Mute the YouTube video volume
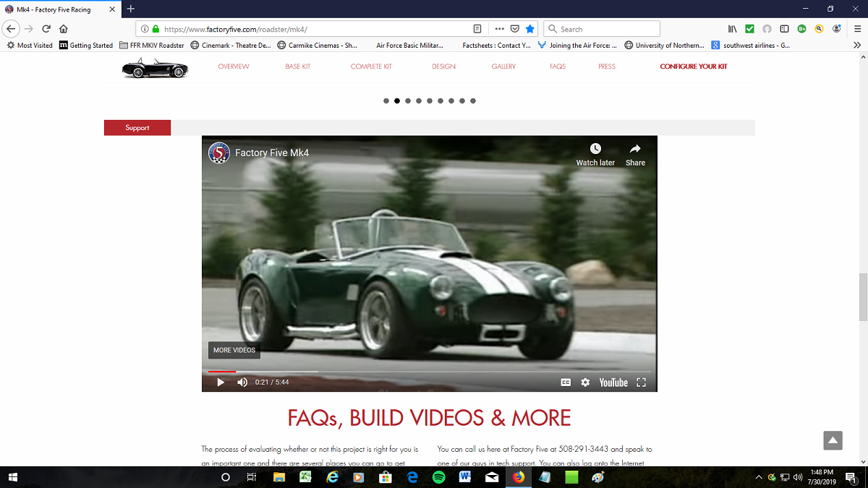 point(242,382)
